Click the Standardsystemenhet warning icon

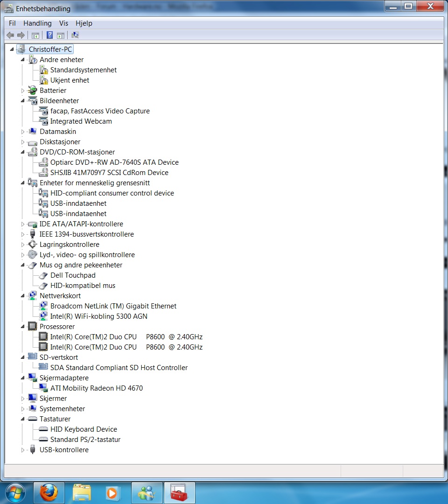coord(43,70)
